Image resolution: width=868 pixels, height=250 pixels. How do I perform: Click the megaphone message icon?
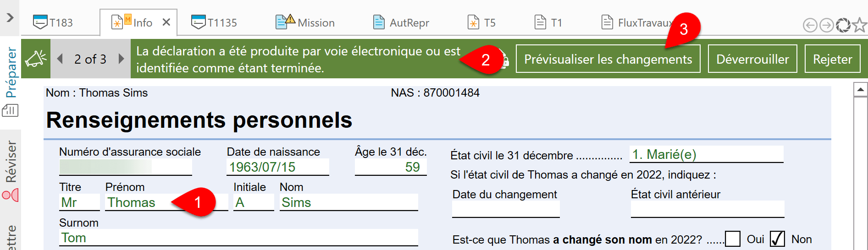point(36,59)
